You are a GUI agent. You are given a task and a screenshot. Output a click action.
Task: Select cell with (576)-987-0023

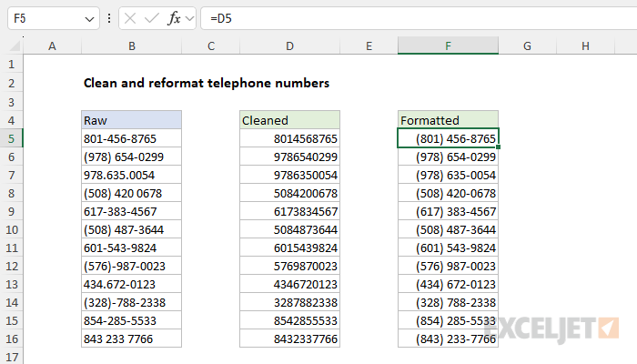coord(132,266)
